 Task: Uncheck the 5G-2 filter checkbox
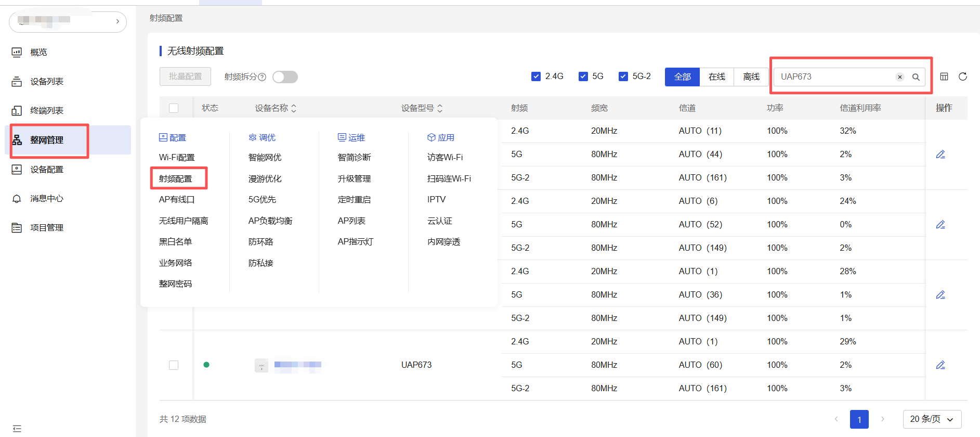[623, 76]
